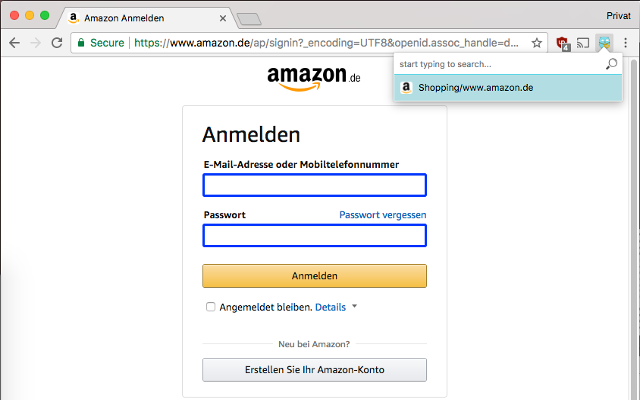Bookmark this page with the star icon
The width and height of the screenshot is (640, 400).
click(x=537, y=43)
